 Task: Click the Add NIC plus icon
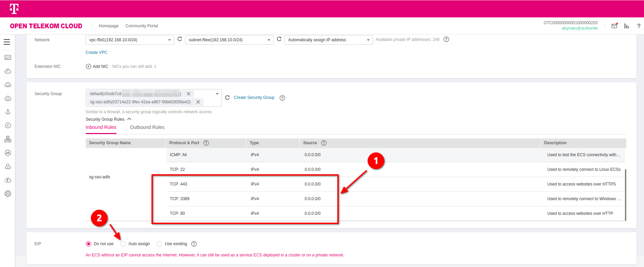click(x=88, y=66)
